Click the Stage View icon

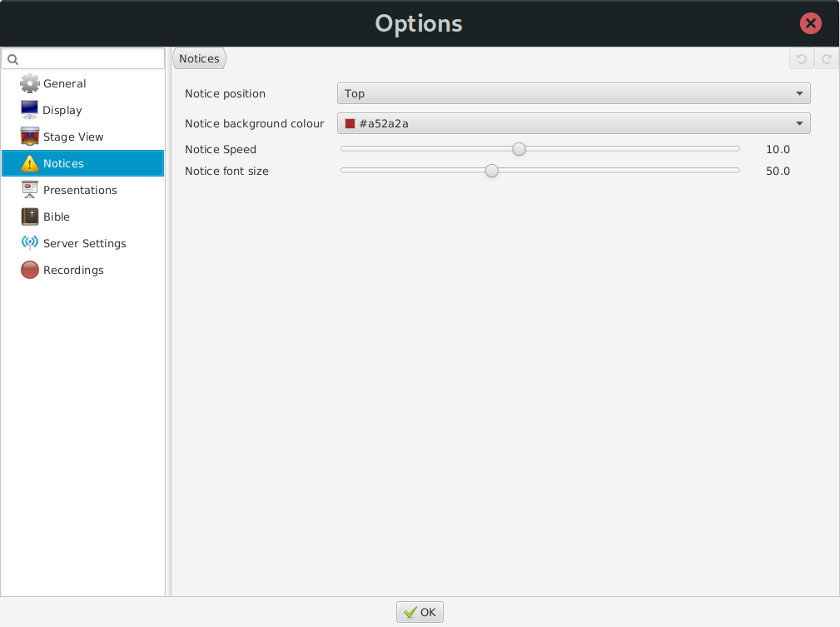tap(29, 137)
